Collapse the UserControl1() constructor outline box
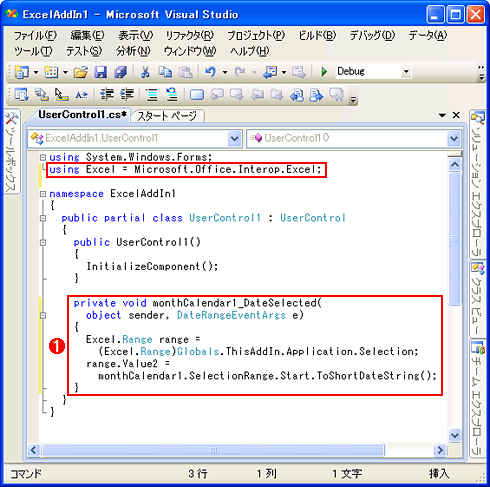 point(43,242)
